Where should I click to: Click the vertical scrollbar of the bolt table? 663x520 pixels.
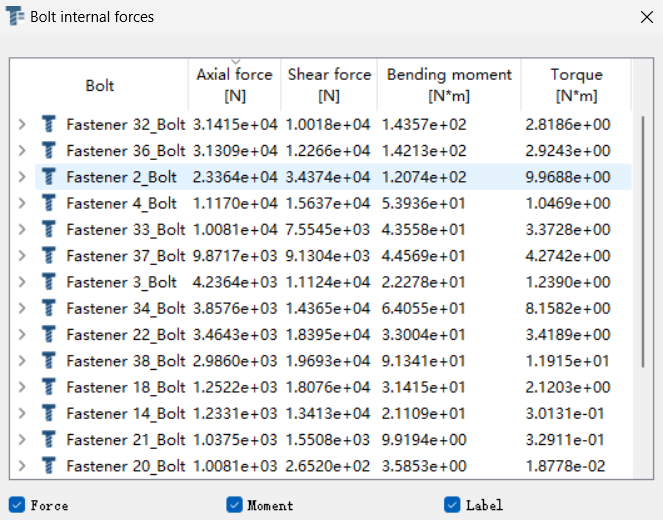[643, 241]
